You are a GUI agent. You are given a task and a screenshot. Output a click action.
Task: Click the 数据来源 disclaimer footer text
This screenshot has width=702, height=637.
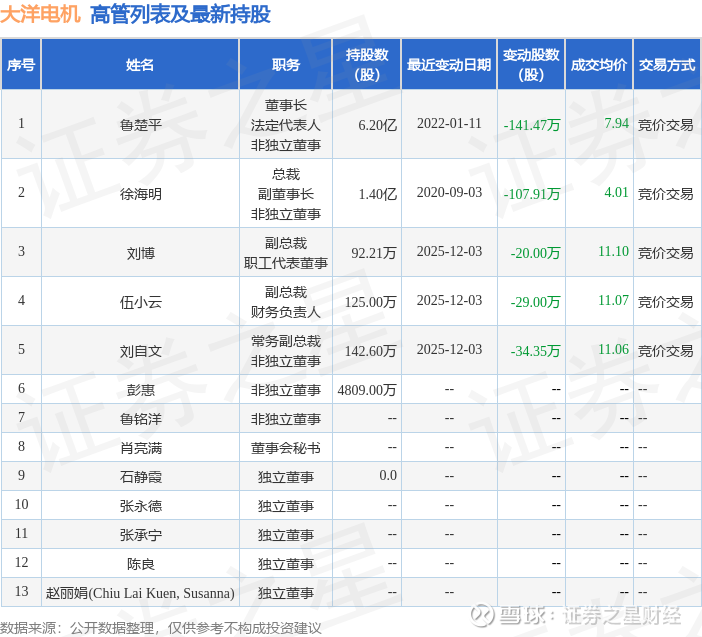161,628
